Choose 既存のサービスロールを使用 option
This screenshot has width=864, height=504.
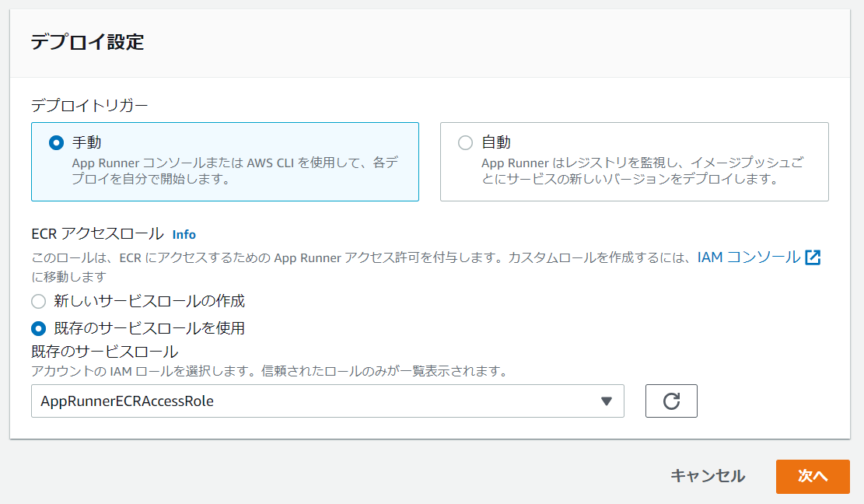pyautogui.click(x=39, y=329)
